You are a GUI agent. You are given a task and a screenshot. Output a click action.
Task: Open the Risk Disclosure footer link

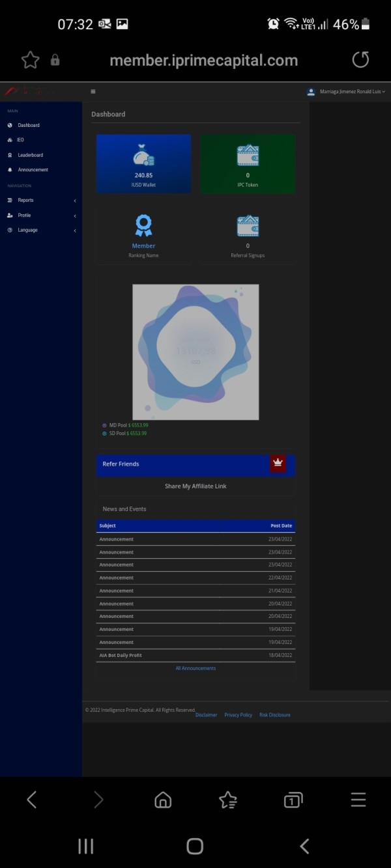coord(275,715)
